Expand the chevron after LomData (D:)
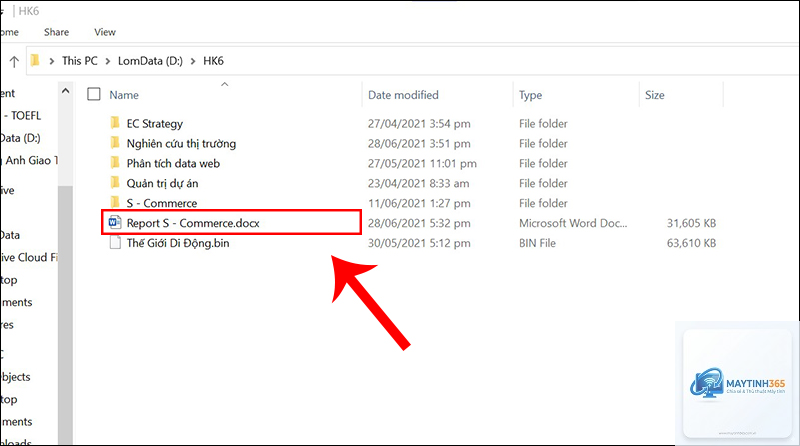The width and height of the screenshot is (800, 446). (193, 61)
